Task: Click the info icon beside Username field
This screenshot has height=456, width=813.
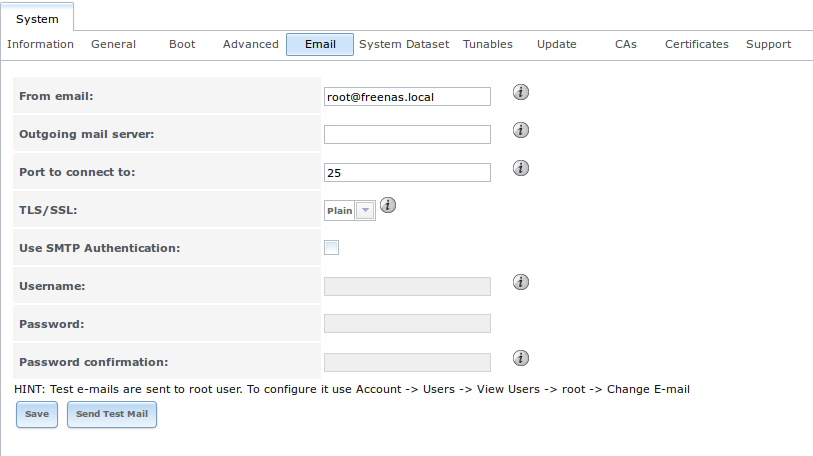Action: [521, 282]
